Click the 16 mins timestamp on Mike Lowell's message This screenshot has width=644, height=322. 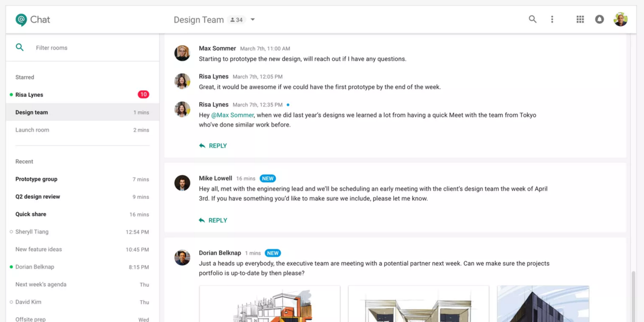point(246,179)
